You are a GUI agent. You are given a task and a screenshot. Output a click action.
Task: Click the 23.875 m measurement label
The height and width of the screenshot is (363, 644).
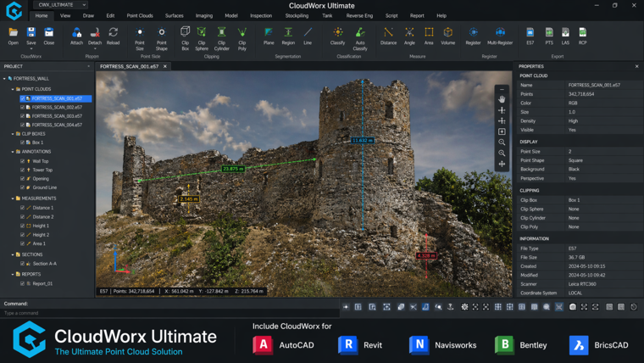pos(233,169)
